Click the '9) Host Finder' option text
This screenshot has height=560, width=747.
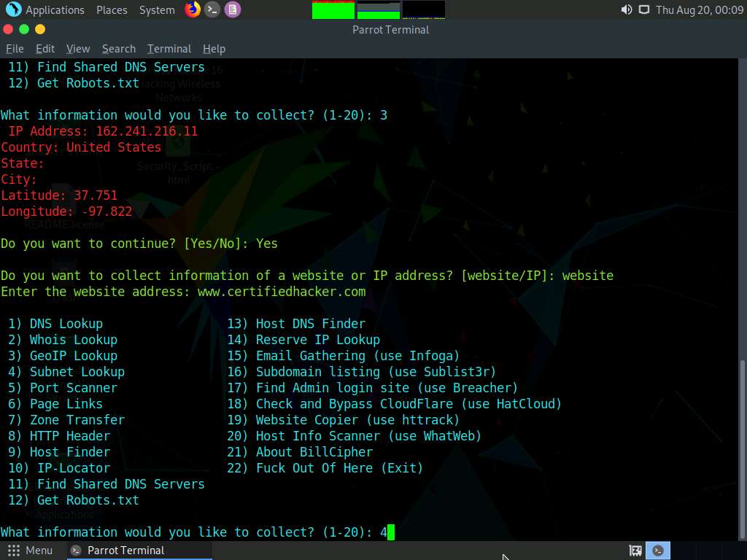click(x=59, y=452)
